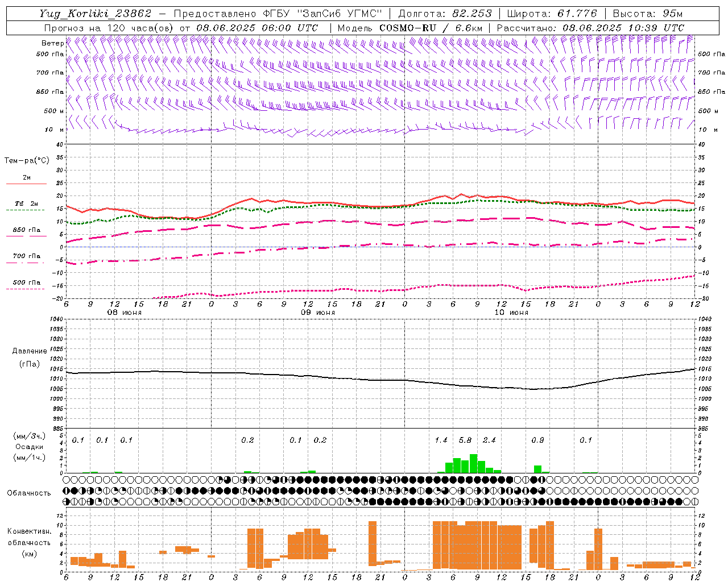Click the green precipitation bar under 0.9
Image resolution: width=728 pixels, height=582 pixels.
537,469
